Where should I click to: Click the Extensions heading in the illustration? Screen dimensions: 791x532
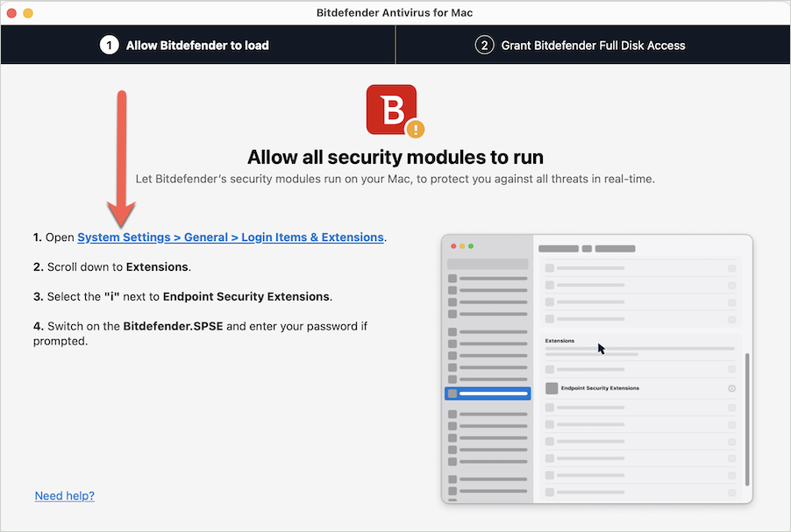point(559,341)
